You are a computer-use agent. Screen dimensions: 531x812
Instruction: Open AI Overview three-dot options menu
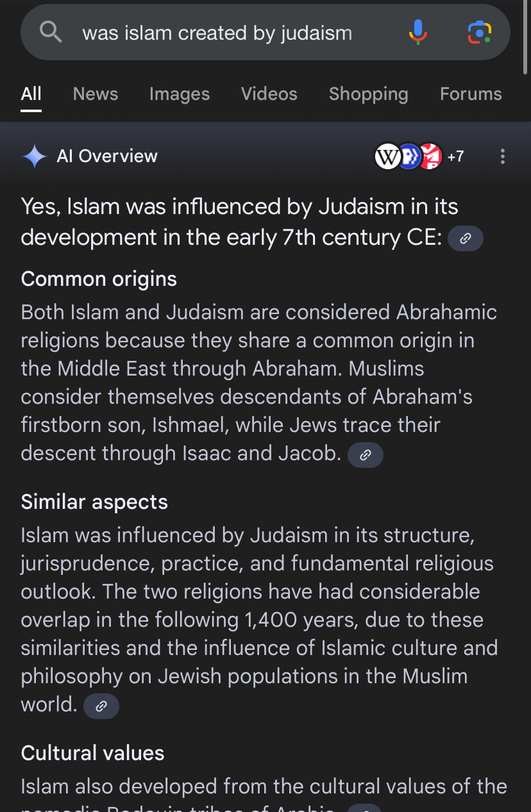pos(503,156)
